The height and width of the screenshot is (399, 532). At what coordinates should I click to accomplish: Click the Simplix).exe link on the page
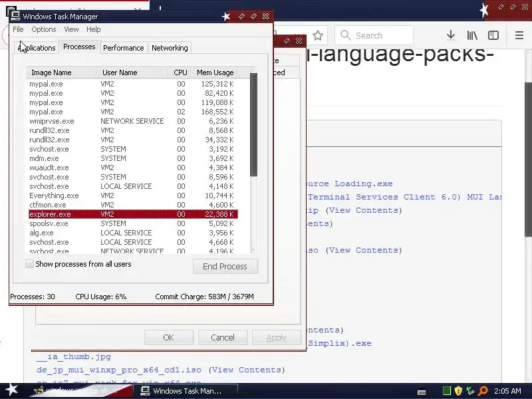(340, 343)
